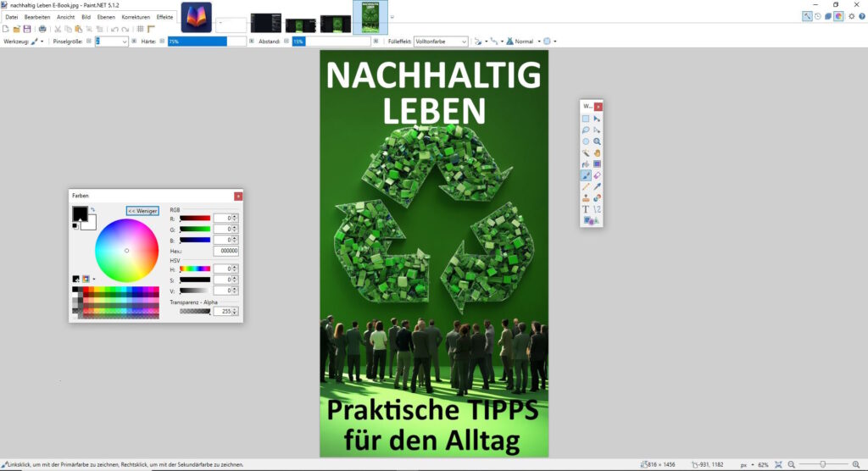
Task: Increase Pinselgröße with plus button
Action: tap(134, 42)
